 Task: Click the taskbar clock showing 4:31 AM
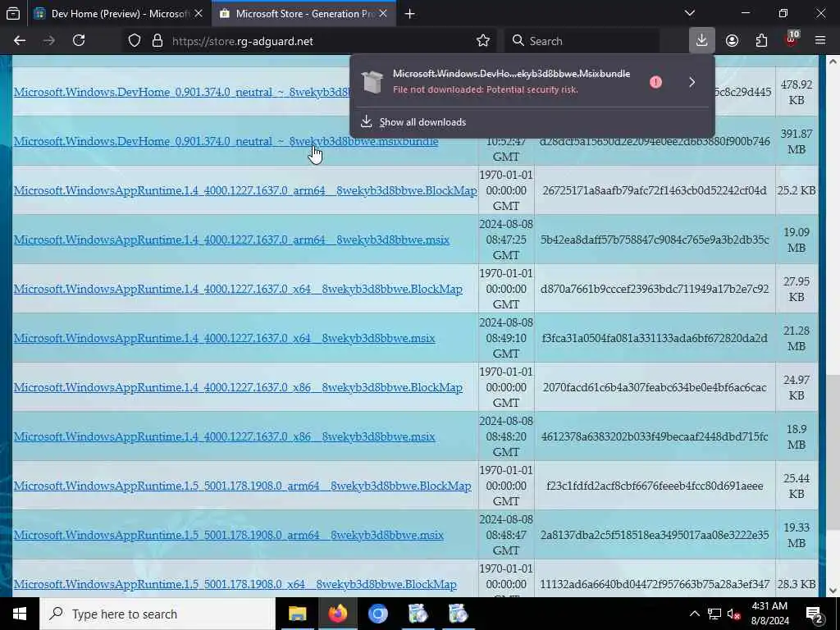point(769,614)
